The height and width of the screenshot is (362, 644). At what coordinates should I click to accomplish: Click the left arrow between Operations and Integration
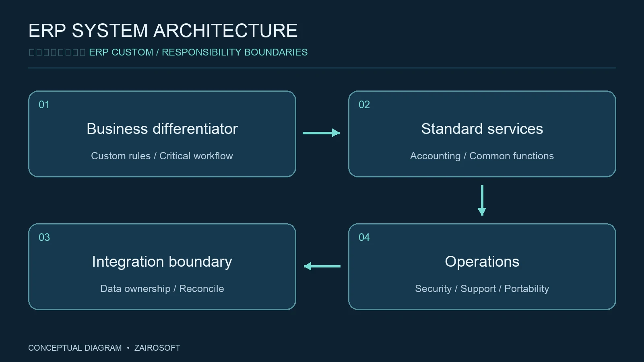click(x=322, y=266)
